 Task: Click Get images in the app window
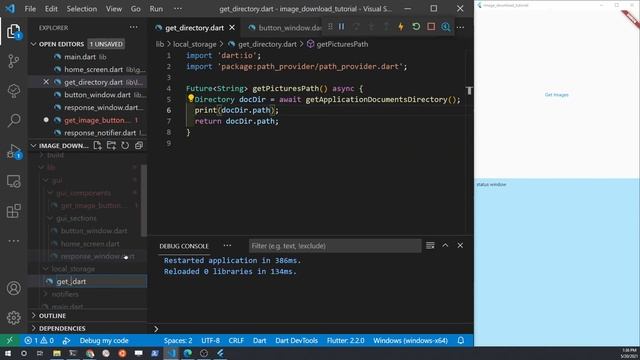pos(556,95)
